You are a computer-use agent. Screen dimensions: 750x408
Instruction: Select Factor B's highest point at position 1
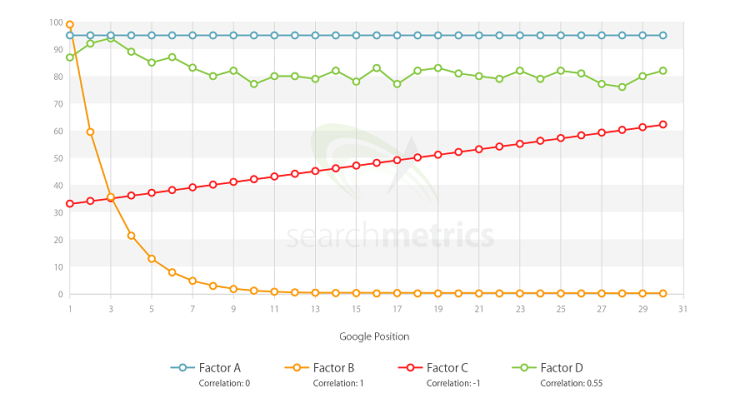pos(69,24)
